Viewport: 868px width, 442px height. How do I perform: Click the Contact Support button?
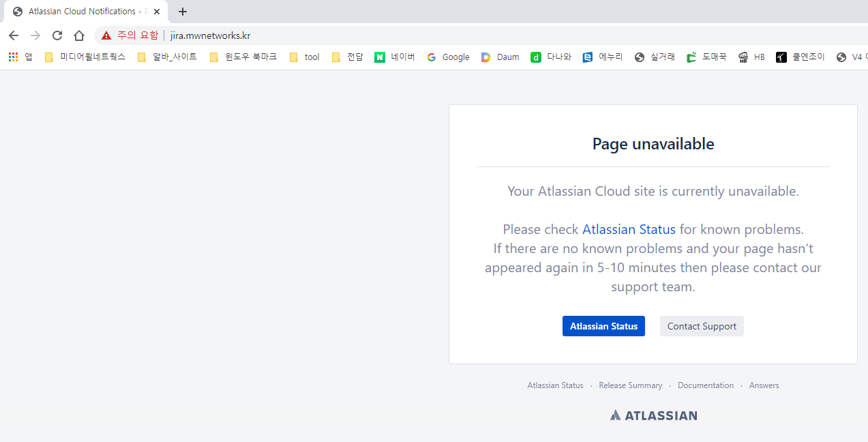click(702, 326)
